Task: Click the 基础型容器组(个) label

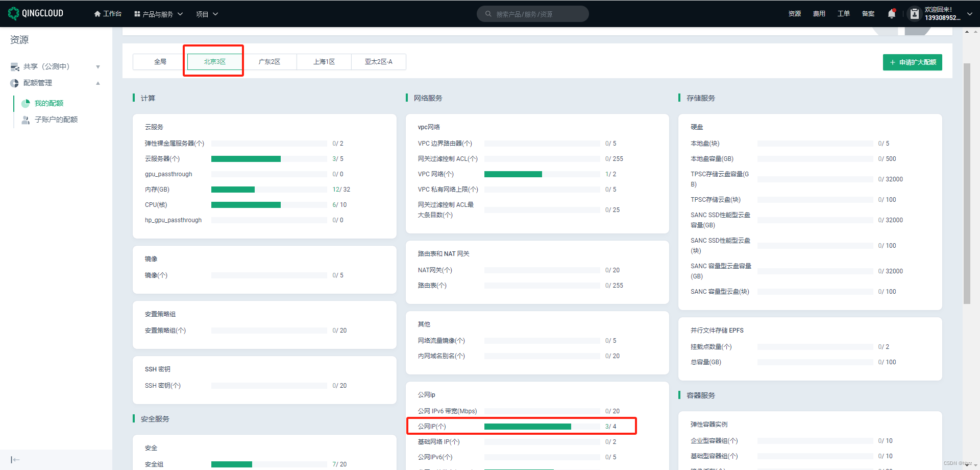Action: click(x=714, y=456)
